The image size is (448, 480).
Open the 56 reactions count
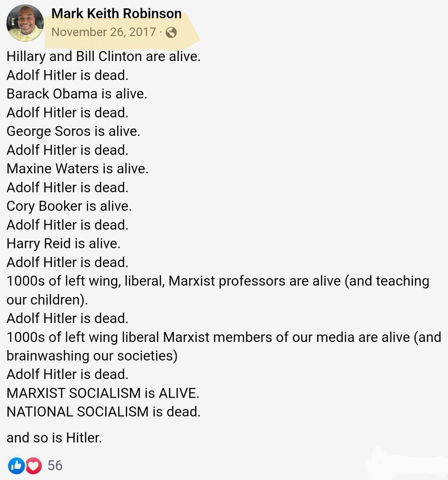click(55, 465)
